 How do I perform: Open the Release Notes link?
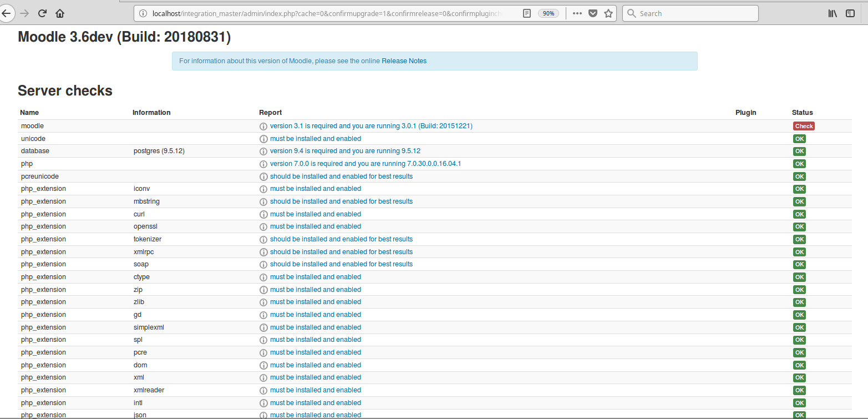tap(404, 61)
